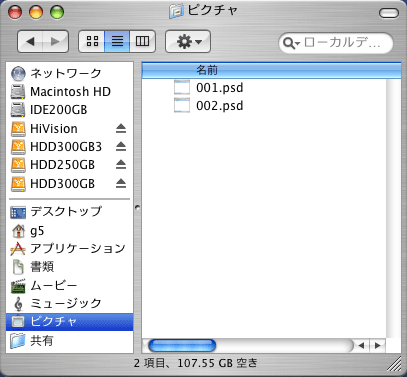Go forward with the right arrow button
Image resolution: width=407 pixels, height=377 pixels.
point(56,41)
